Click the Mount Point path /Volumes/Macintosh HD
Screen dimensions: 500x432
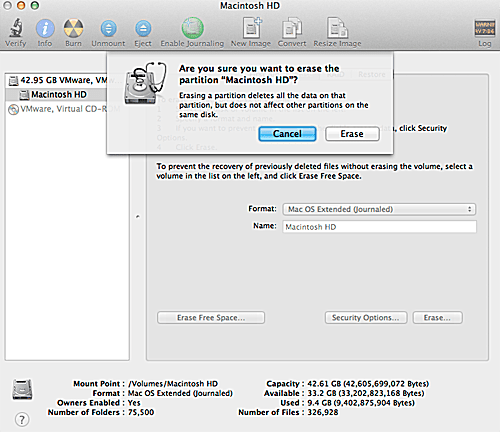point(173,384)
